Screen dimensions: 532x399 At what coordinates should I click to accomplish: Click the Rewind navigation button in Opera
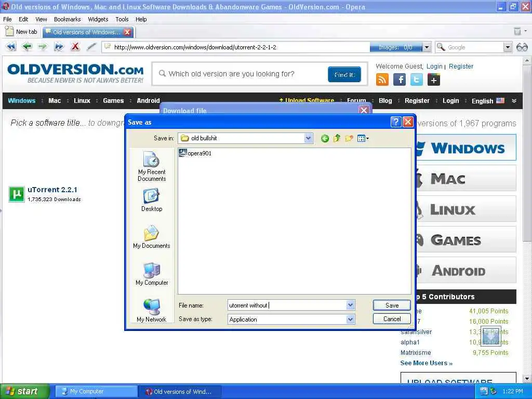[11, 46]
